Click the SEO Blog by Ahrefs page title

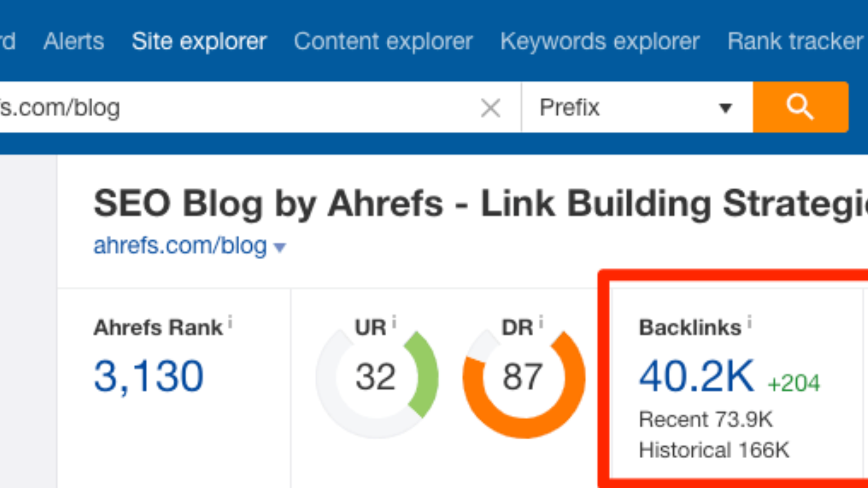click(481, 204)
